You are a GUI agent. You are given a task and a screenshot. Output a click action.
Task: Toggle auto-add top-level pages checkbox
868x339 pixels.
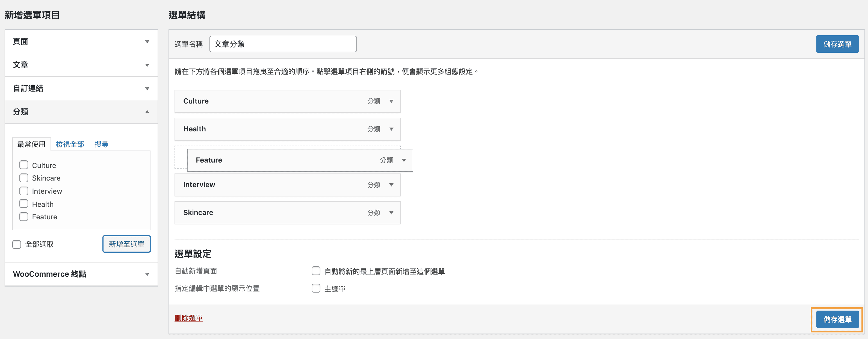coord(316,271)
